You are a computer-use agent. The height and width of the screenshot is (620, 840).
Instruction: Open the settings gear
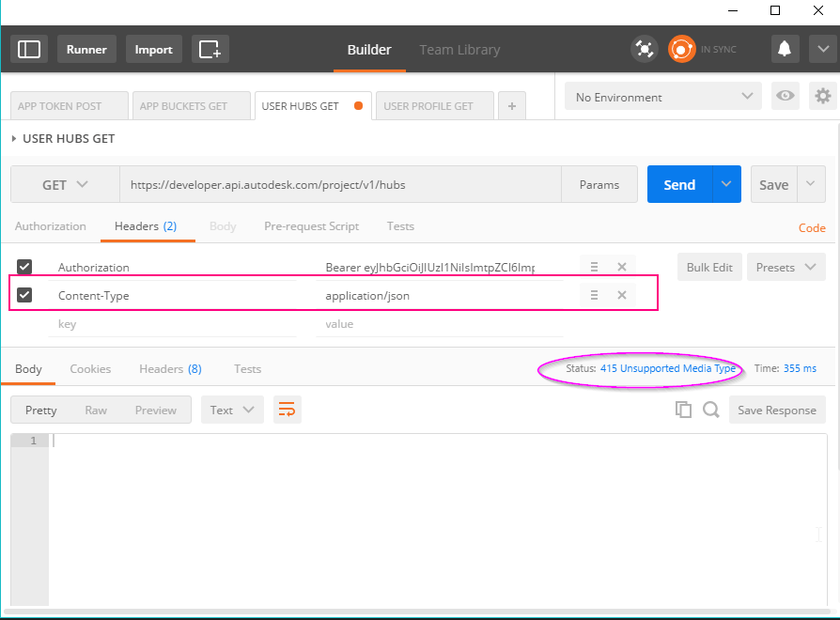(822, 96)
